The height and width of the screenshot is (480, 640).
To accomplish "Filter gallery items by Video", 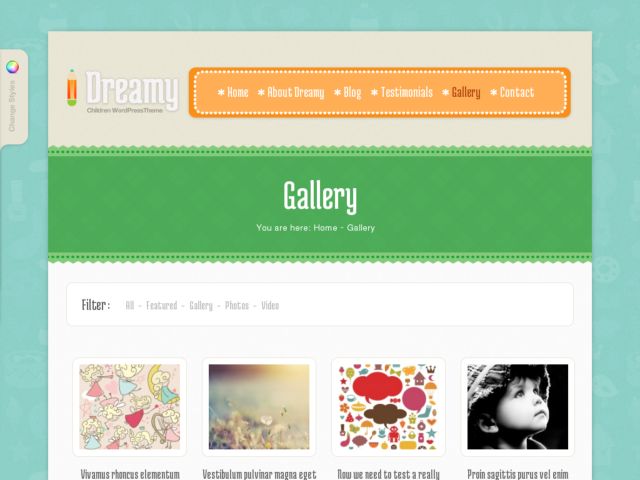I will (x=270, y=305).
